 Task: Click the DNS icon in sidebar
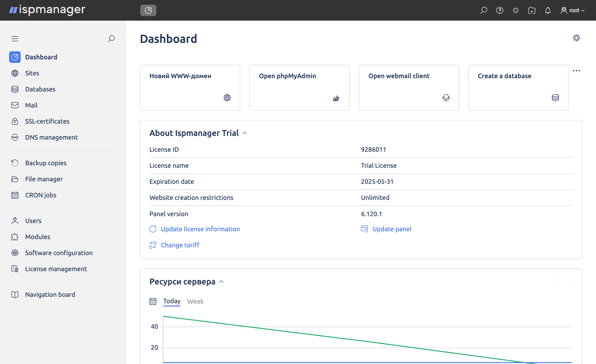click(x=15, y=137)
